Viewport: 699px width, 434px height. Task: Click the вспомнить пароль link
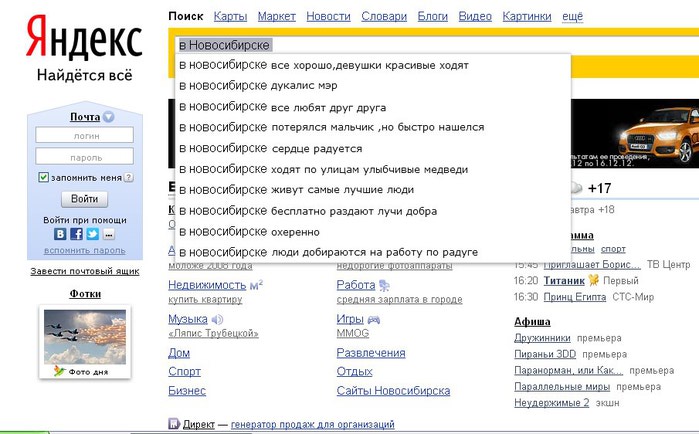pyautogui.click(x=85, y=250)
